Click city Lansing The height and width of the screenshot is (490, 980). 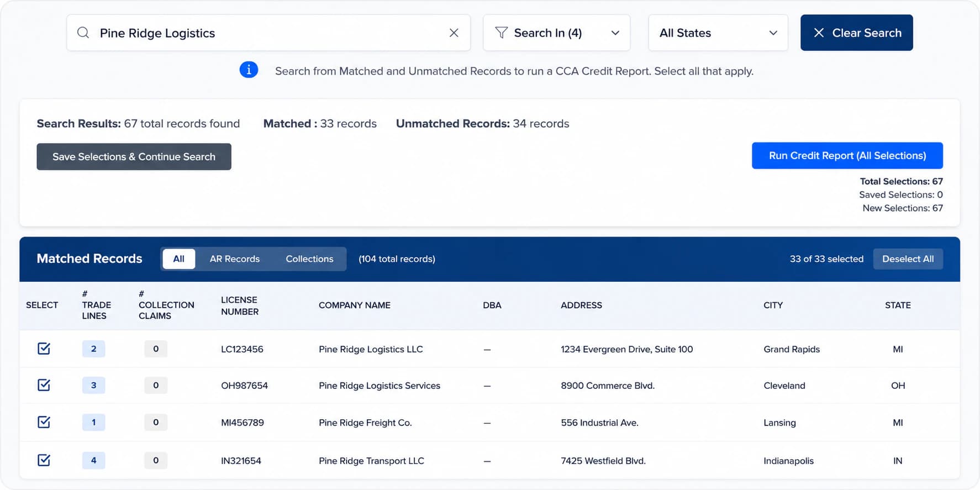point(779,423)
